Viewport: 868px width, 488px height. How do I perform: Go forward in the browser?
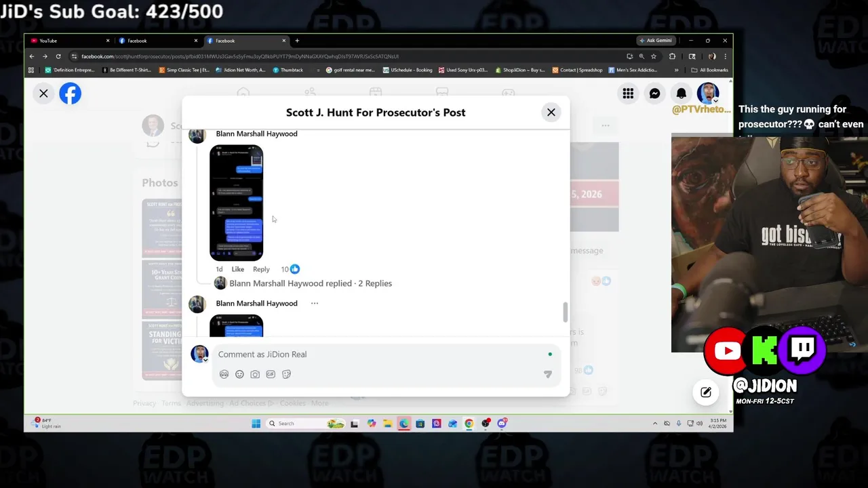(x=45, y=56)
